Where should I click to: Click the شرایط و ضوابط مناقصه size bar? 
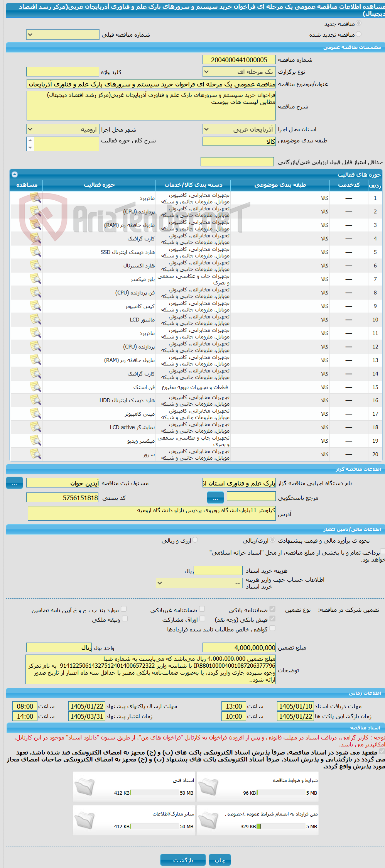(x=281, y=793)
